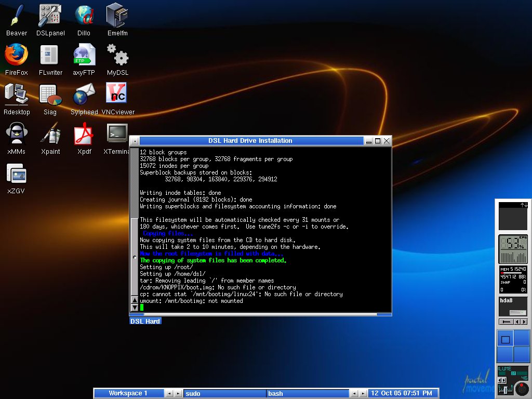This screenshot has height=399, width=532.
Task: Click Workspace 1 label in the toolbar
Action: point(128,393)
